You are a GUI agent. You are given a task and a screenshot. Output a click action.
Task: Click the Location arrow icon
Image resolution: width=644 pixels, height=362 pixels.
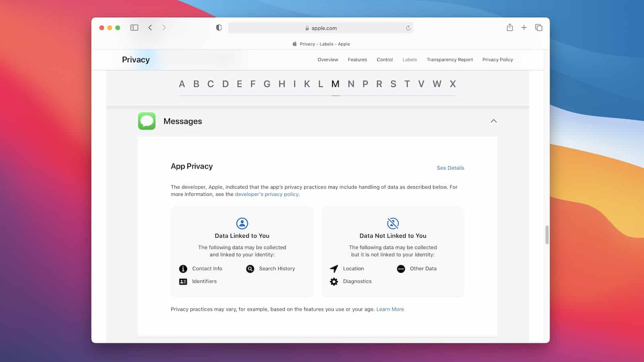point(334,269)
